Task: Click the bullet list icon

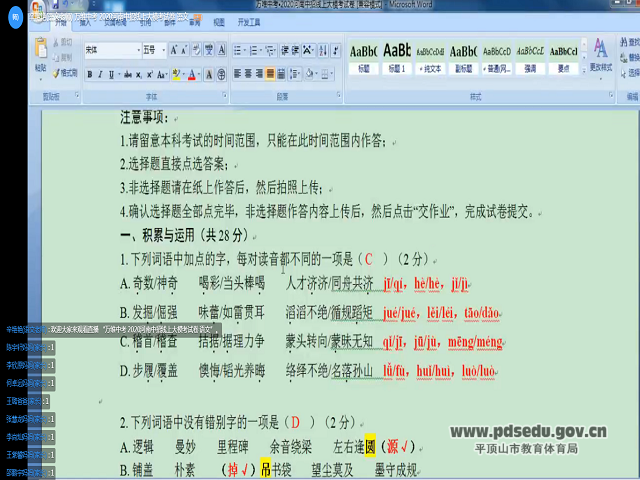Action: (x=234, y=49)
